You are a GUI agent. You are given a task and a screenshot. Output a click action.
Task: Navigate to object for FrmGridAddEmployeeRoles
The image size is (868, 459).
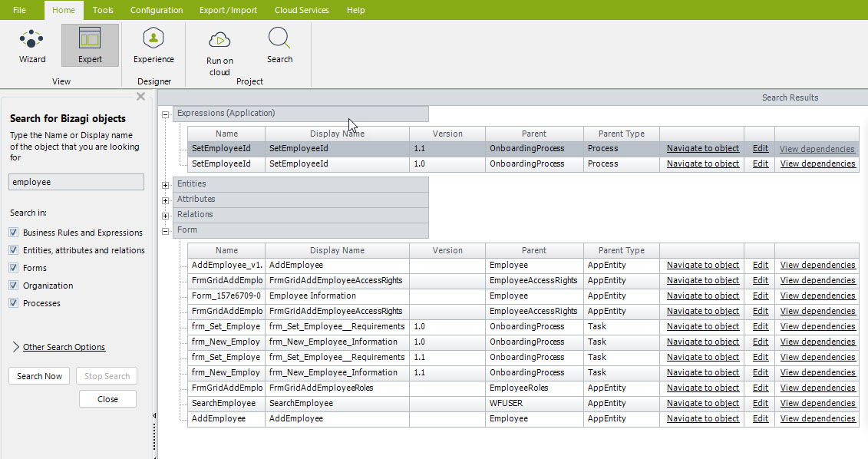tap(702, 388)
